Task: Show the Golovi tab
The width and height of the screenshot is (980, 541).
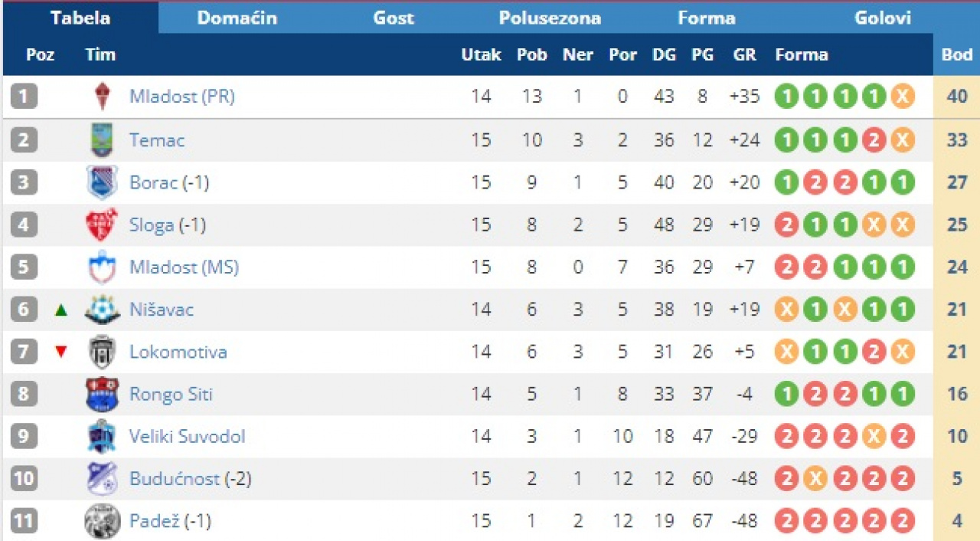Action: [883, 18]
